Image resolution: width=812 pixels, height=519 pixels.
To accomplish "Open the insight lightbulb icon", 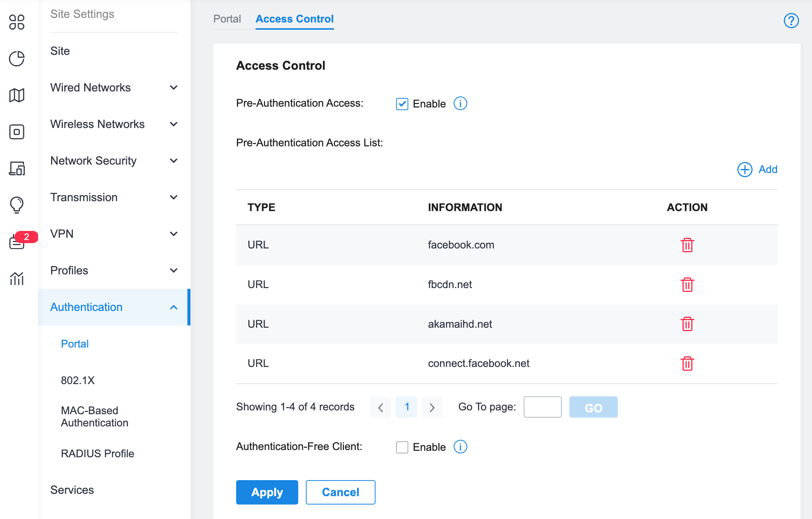I will pos(17,205).
